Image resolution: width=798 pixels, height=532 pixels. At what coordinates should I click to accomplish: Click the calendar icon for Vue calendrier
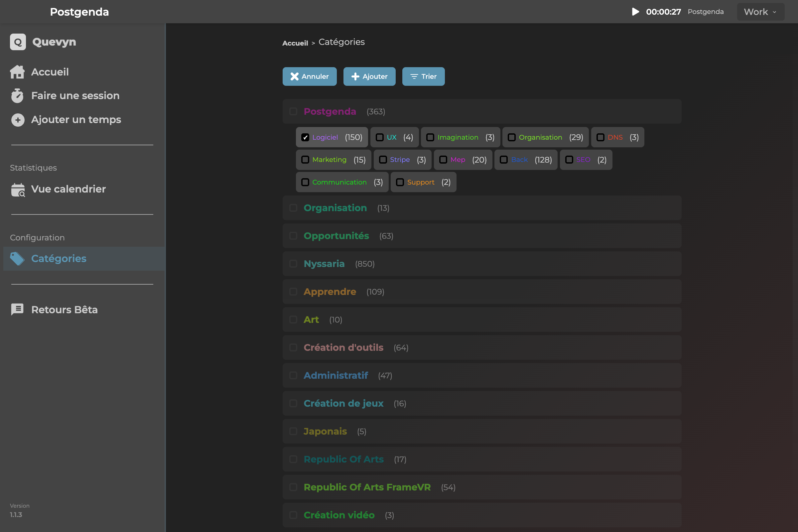pos(18,190)
